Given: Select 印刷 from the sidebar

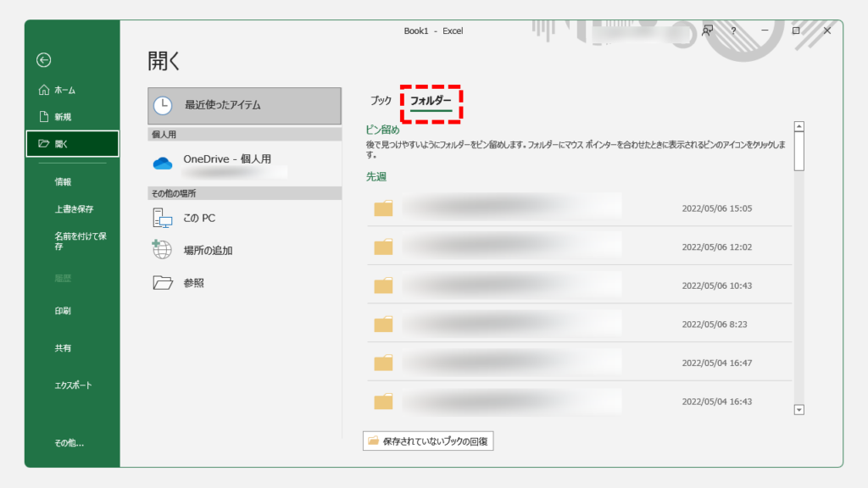Looking at the screenshot, I should point(63,311).
